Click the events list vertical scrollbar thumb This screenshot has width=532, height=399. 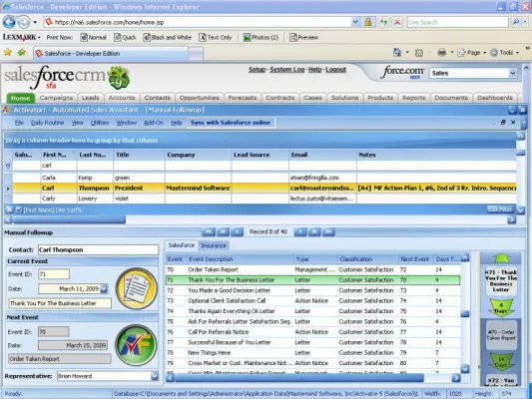click(x=465, y=314)
